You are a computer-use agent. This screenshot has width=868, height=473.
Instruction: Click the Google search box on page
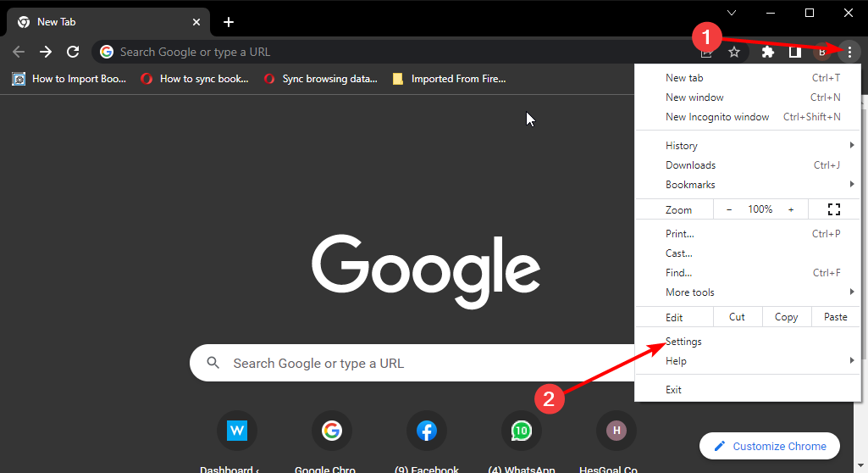point(413,363)
